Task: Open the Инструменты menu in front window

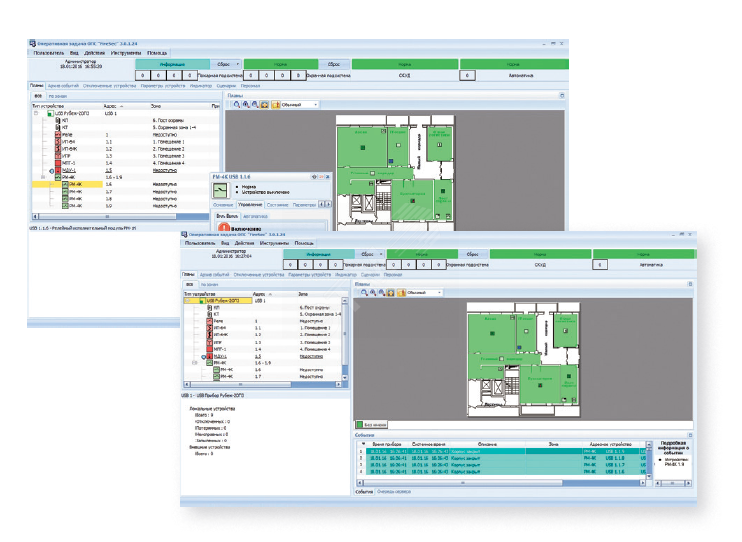Action: [x=275, y=242]
